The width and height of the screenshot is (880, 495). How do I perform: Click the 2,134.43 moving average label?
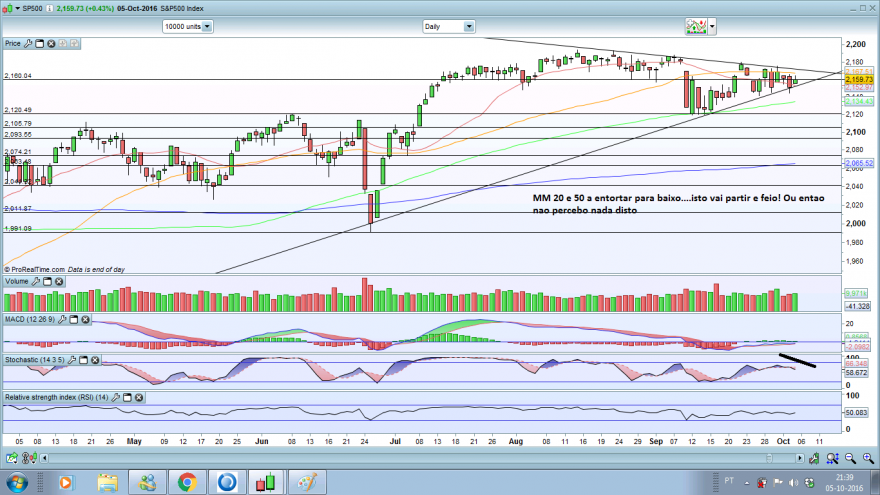(859, 101)
